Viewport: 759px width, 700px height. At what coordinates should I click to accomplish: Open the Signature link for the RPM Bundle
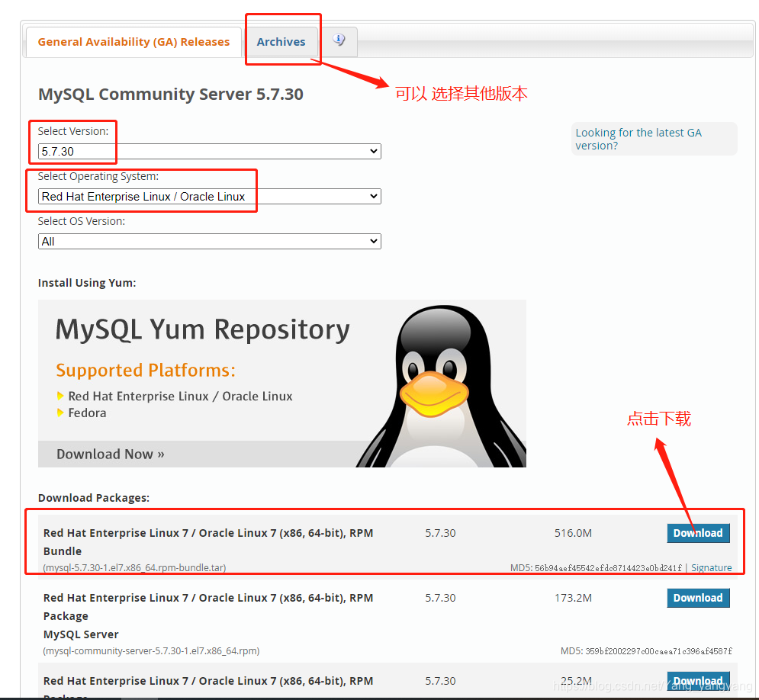pyautogui.click(x=711, y=567)
